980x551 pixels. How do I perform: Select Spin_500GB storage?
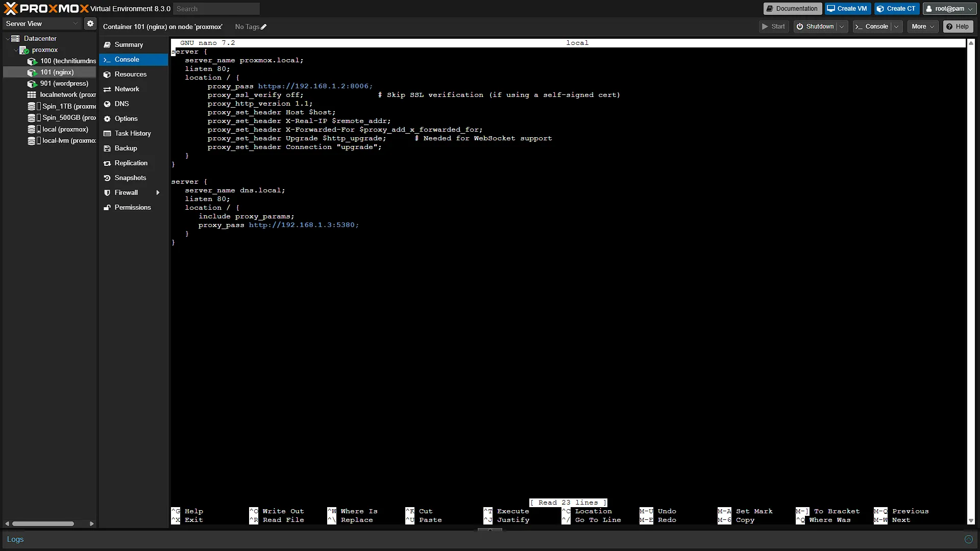(50, 118)
